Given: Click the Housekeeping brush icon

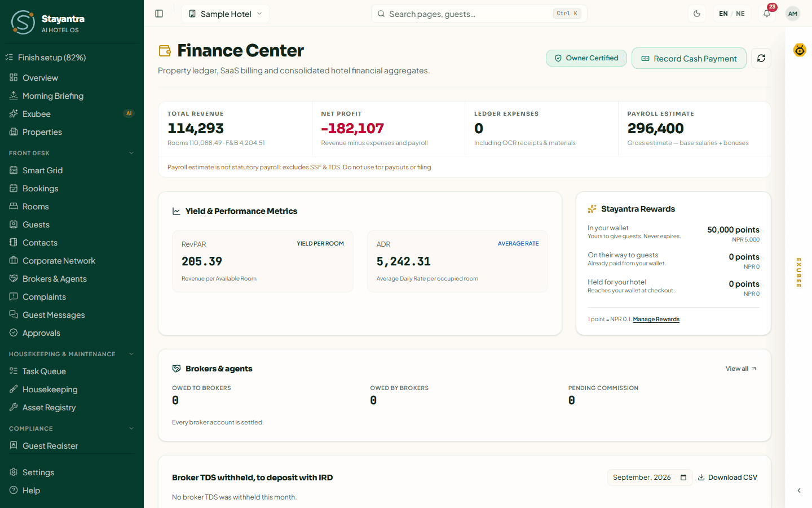Looking at the screenshot, I should click(x=14, y=389).
